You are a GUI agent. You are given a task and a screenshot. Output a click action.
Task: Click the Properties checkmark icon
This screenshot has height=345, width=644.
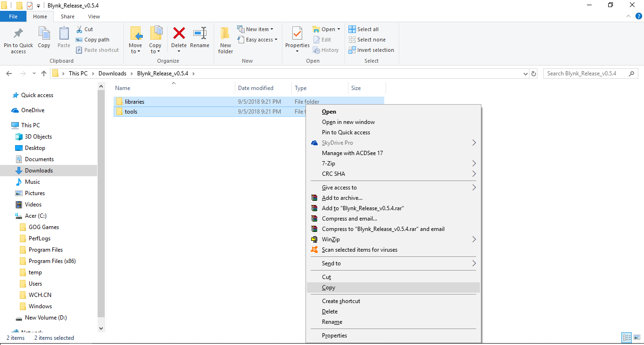point(297,34)
